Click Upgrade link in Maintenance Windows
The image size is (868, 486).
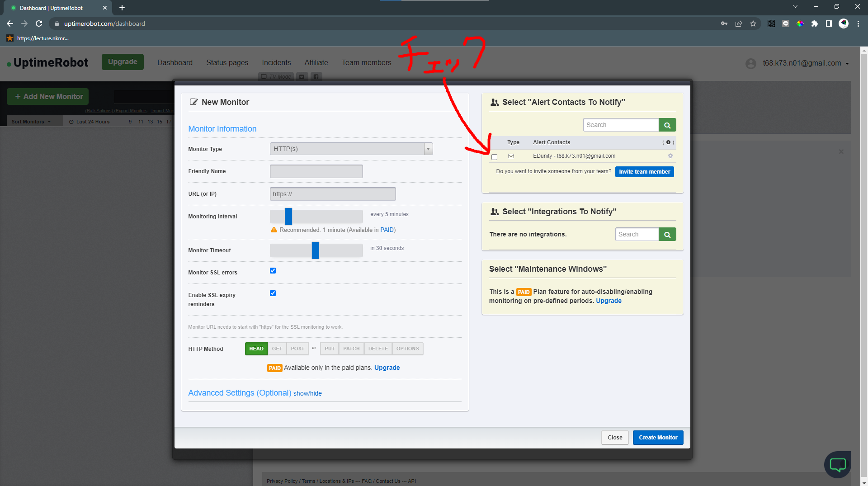click(x=609, y=301)
